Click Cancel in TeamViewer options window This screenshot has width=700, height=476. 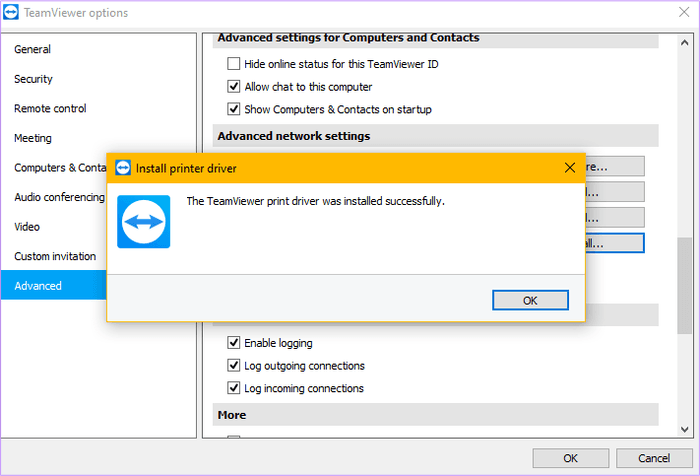pos(654,458)
